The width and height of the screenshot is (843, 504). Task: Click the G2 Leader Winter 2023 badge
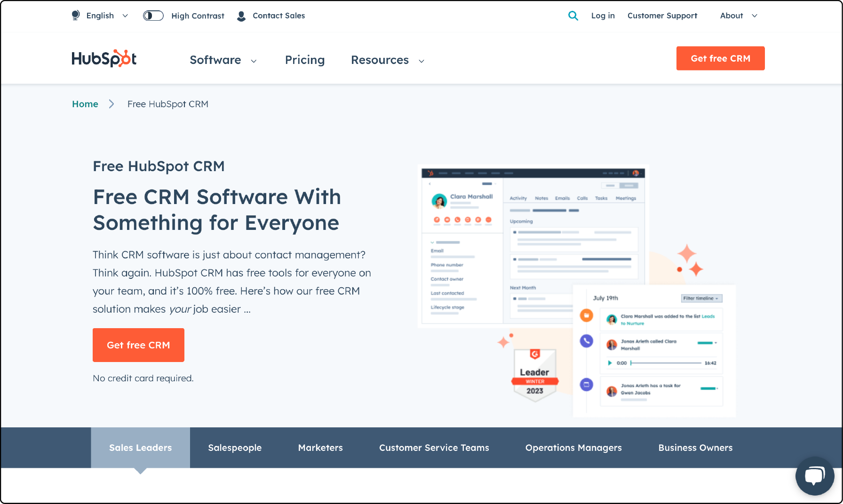[535, 375]
